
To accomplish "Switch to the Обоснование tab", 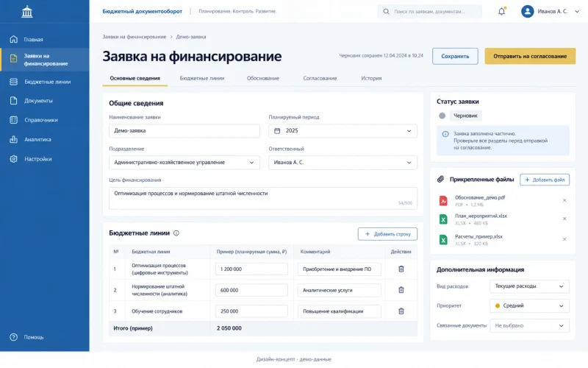I will (263, 78).
